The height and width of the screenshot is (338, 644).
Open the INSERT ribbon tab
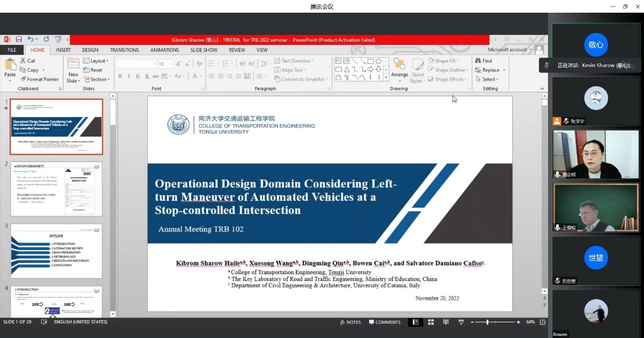pyautogui.click(x=63, y=50)
